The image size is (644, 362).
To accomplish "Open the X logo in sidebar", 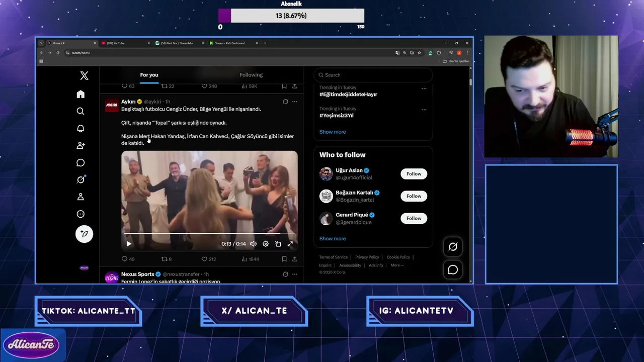I will 84,75.
